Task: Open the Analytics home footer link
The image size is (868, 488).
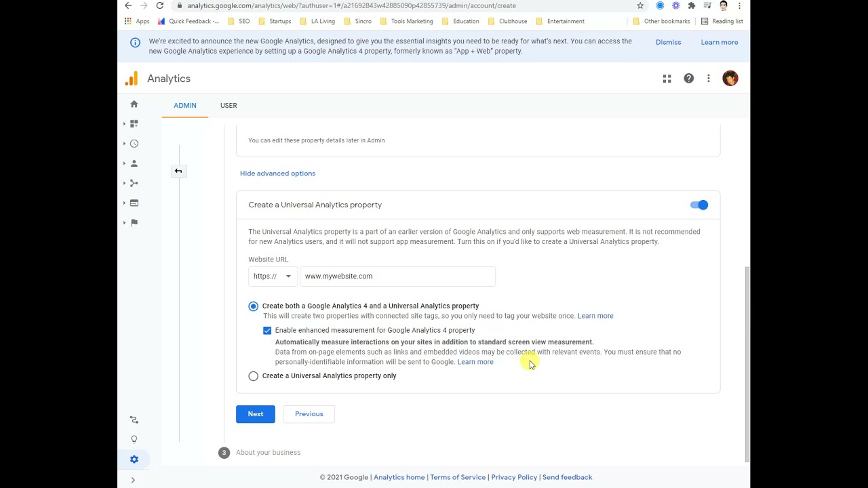Action: coord(399,477)
